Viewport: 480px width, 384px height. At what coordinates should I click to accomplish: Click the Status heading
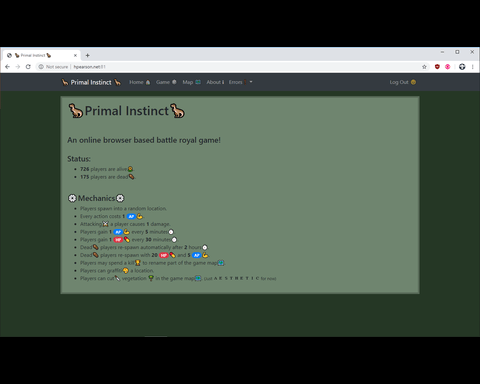pyautogui.click(x=79, y=159)
